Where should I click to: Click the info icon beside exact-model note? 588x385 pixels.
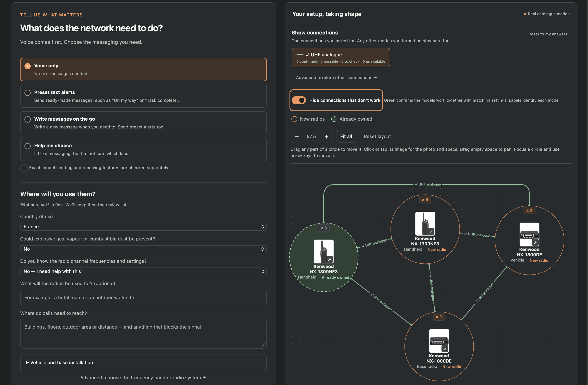pos(24,168)
